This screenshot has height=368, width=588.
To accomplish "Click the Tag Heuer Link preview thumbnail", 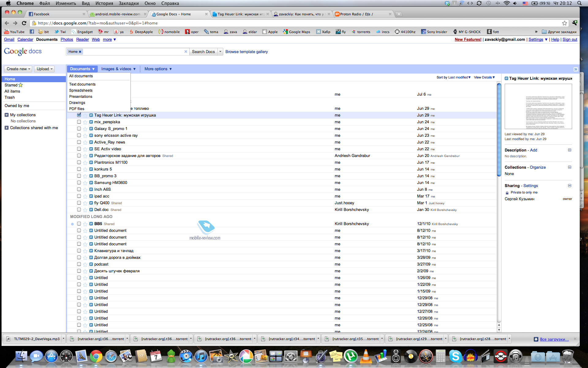I will click(x=538, y=106).
